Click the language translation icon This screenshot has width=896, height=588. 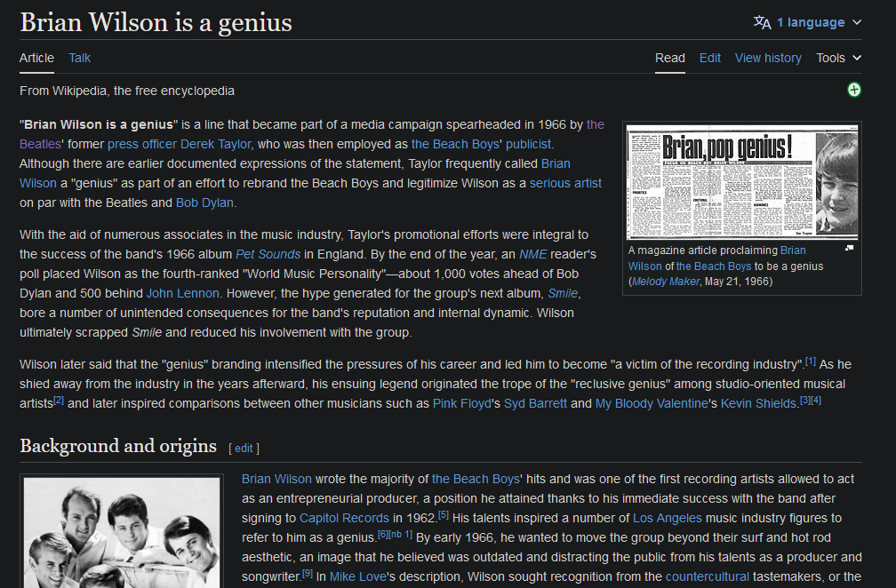763,22
